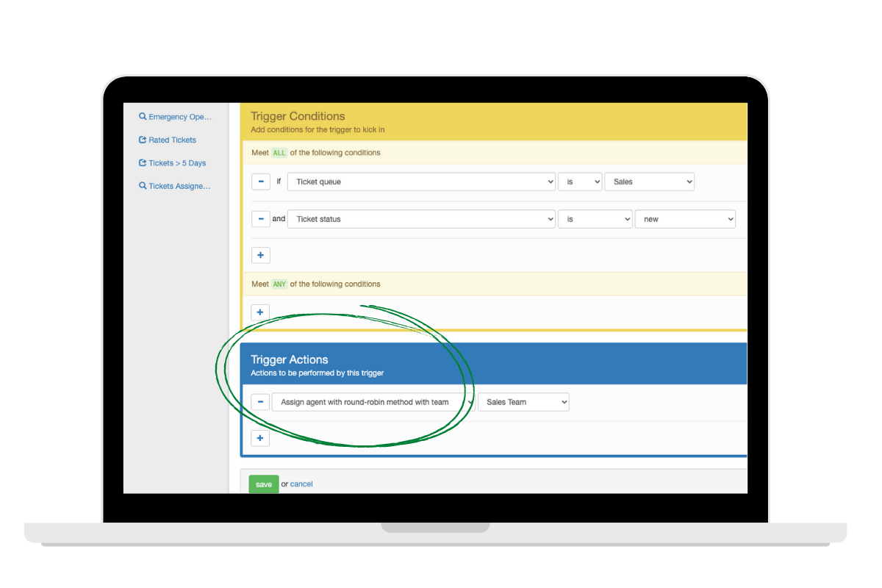Viewport: 882px width, 588px height.
Task: Expand the new status value dropdown
Action: 684,219
